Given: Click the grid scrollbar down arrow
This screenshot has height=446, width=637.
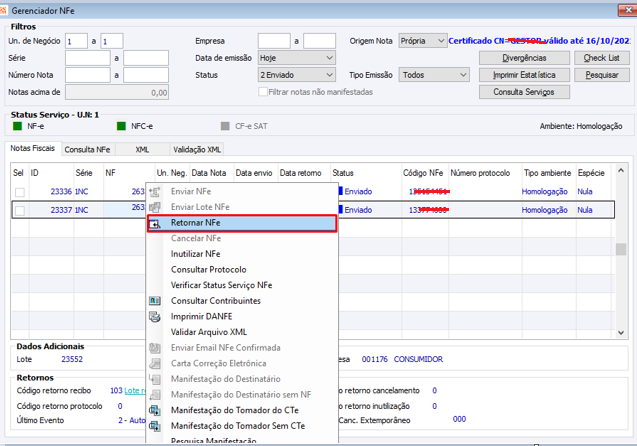Looking at the screenshot, I should (621, 332).
